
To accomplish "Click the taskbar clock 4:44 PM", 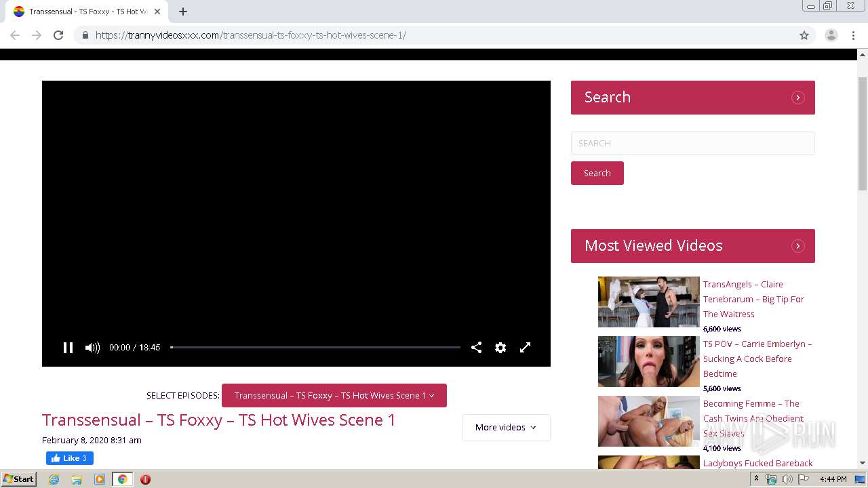I will point(833,479).
